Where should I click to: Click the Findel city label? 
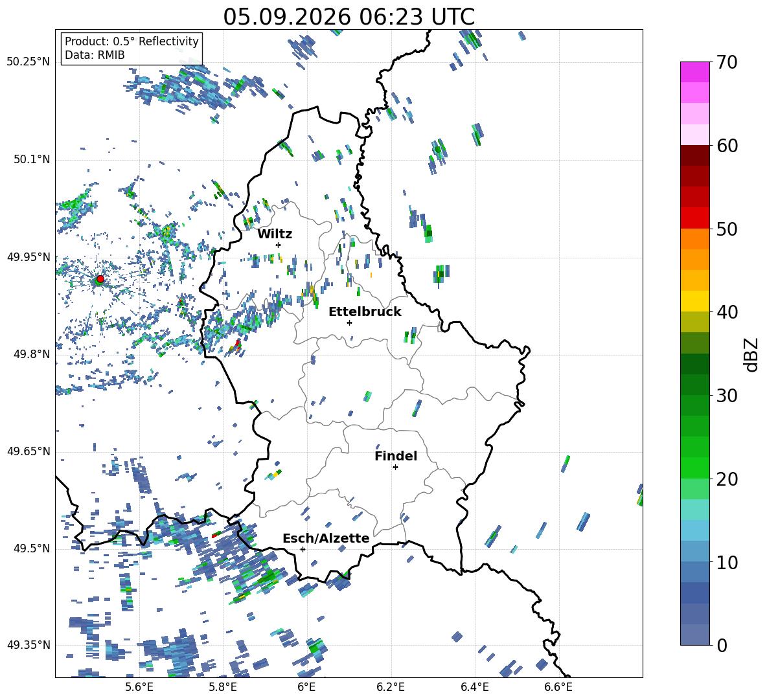[396, 456]
